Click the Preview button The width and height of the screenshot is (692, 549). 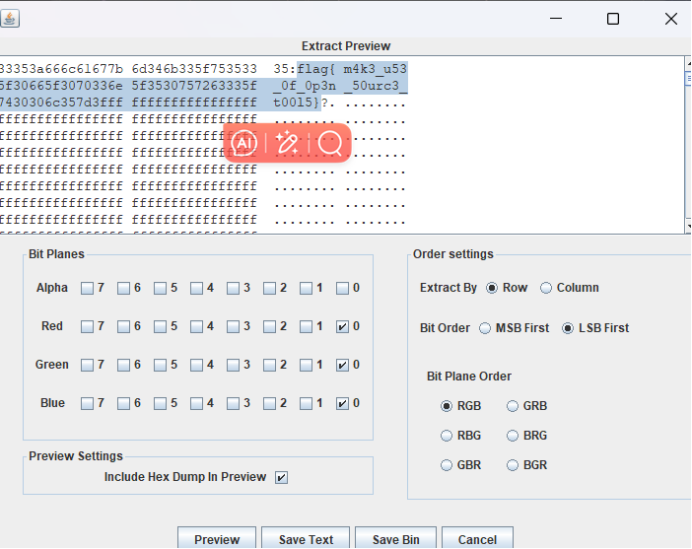coord(217,538)
